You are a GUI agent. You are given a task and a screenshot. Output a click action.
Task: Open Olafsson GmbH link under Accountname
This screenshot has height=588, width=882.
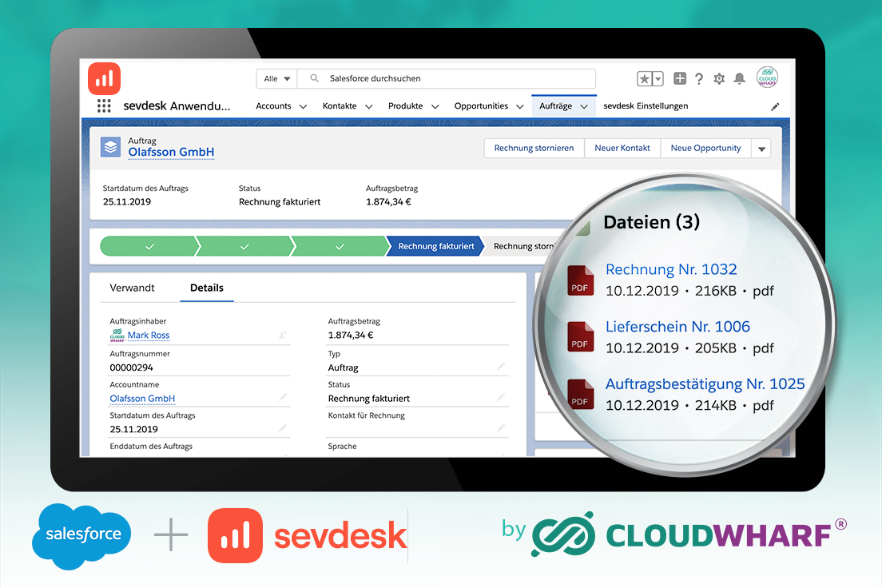tap(142, 399)
